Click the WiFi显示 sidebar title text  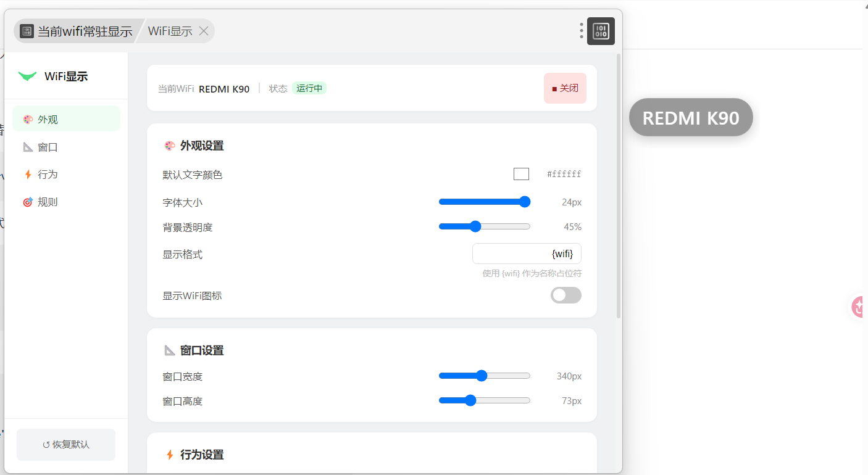pyautogui.click(x=66, y=76)
